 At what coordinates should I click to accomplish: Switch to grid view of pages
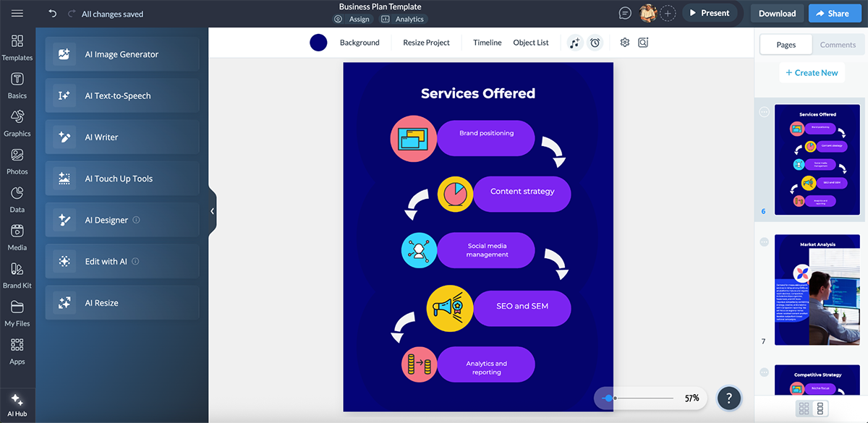(804, 409)
